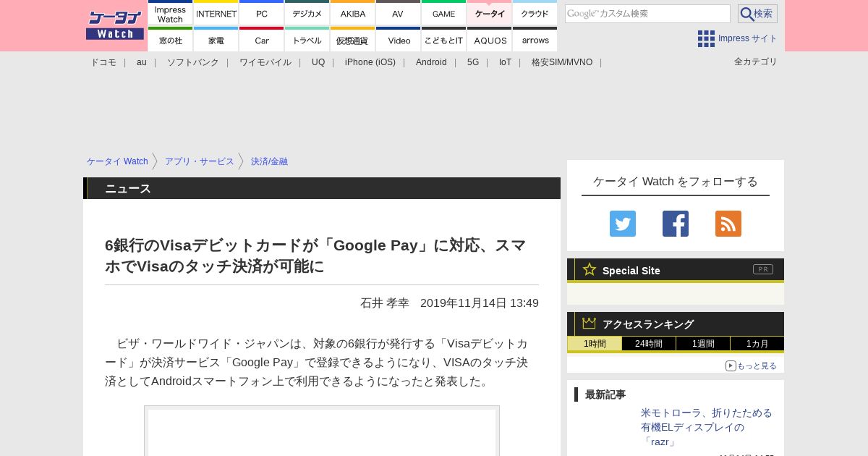This screenshot has width=868, height=456.
Task: Open PC Watch tab
Action: click(x=262, y=13)
